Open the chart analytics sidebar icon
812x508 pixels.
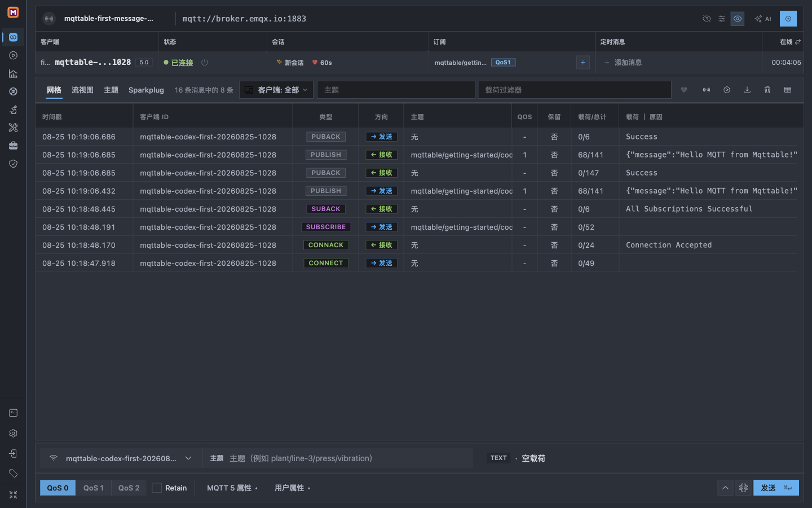(13, 73)
